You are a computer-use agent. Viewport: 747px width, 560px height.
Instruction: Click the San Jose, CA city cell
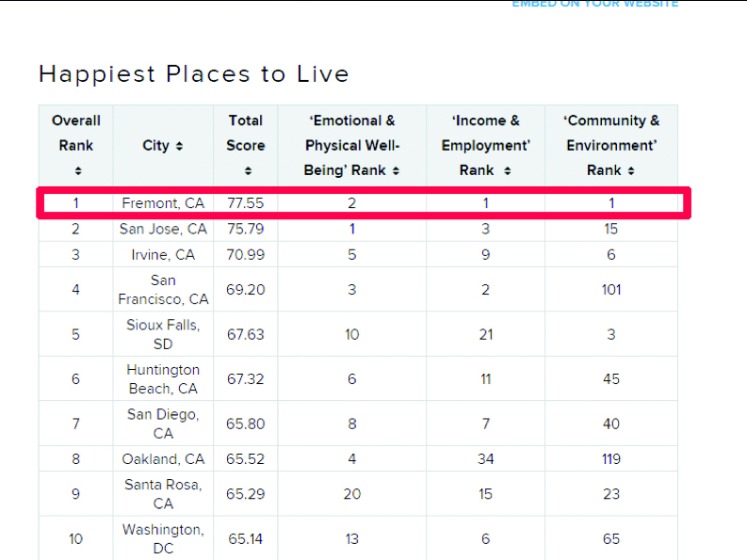[163, 229]
